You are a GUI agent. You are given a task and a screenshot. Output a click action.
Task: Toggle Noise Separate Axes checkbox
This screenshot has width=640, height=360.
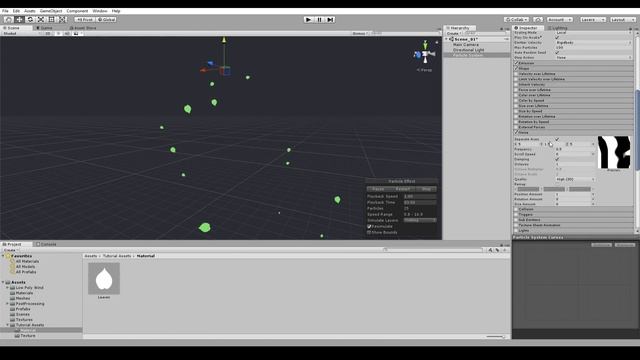pos(557,139)
